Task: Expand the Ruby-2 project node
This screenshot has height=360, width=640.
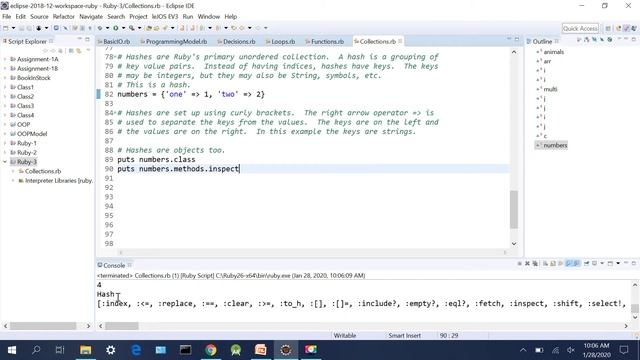Action: (5, 153)
